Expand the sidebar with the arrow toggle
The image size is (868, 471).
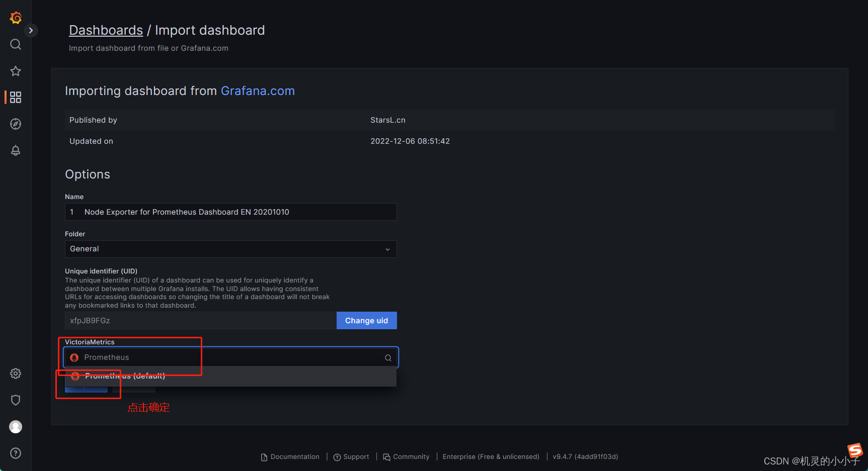31,31
